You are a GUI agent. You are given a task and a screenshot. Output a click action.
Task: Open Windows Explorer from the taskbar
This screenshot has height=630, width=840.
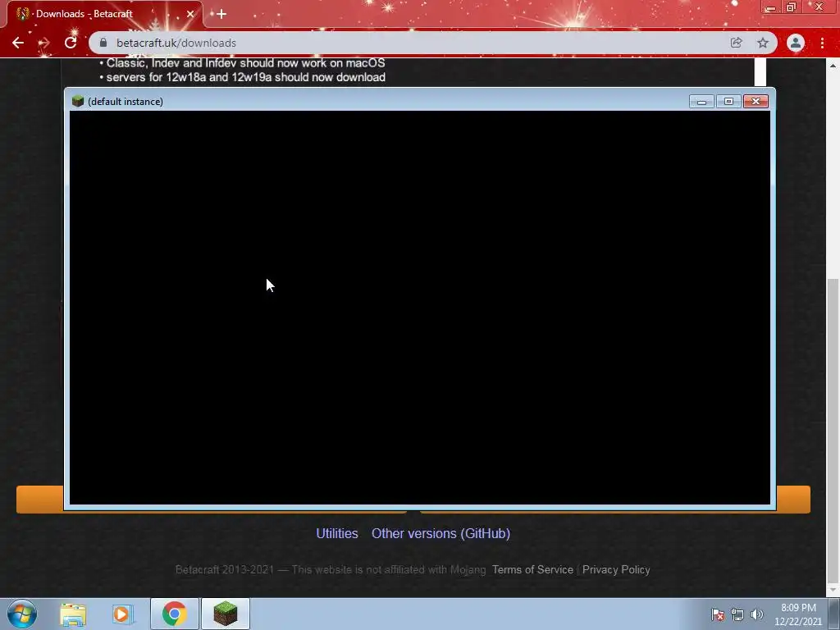point(73,614)
